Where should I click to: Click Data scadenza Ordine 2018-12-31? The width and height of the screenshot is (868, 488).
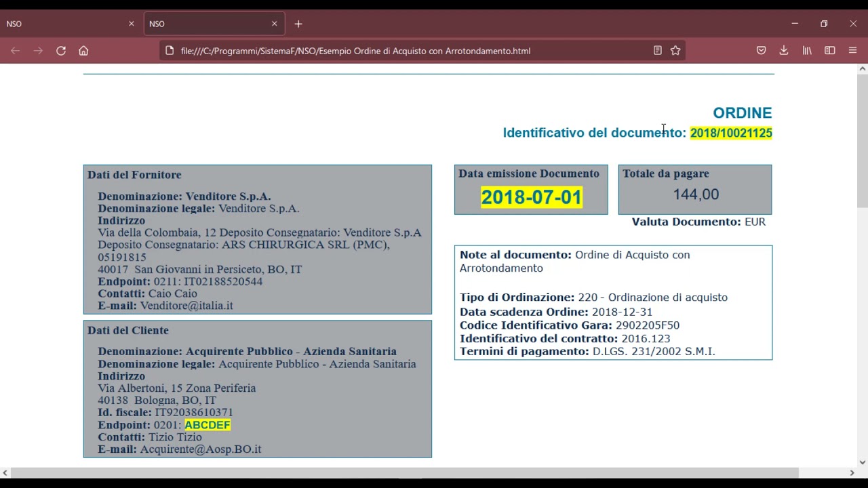point(556,312)
